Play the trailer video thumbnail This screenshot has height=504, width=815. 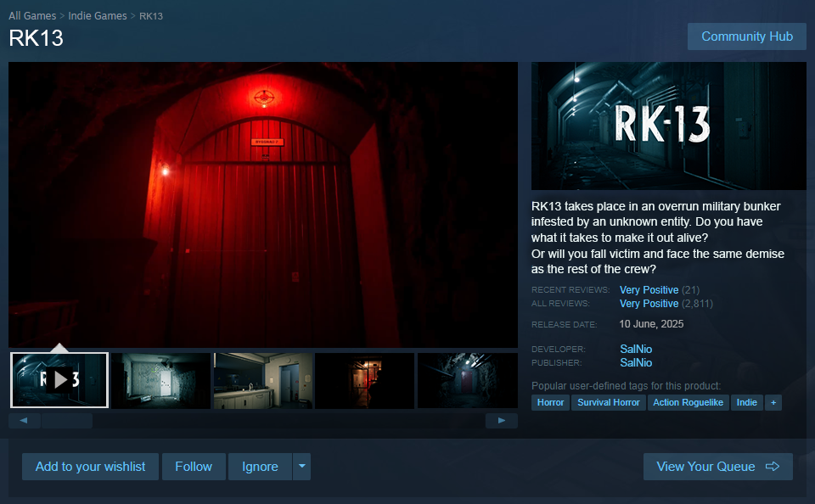pos(59,380)
